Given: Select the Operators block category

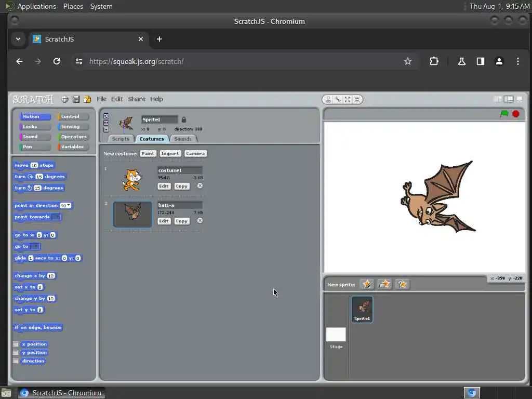Looking at the screenshot, I should [73, 137].
